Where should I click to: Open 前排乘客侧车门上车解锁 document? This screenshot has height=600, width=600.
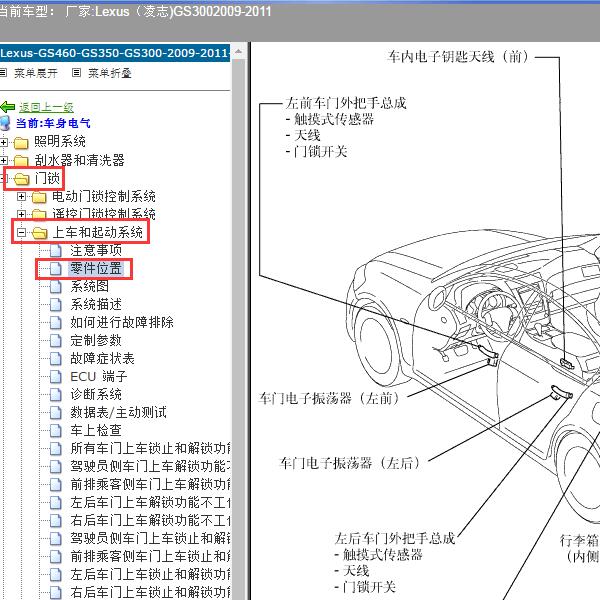point(151,484)
